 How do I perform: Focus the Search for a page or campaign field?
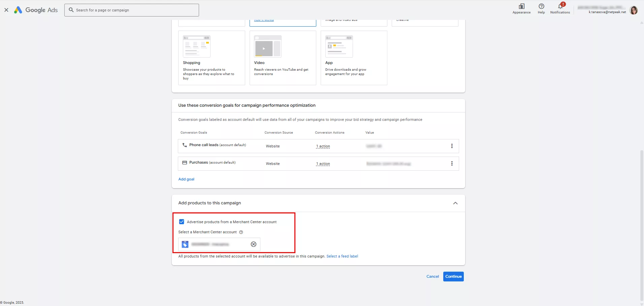point(135,10)
